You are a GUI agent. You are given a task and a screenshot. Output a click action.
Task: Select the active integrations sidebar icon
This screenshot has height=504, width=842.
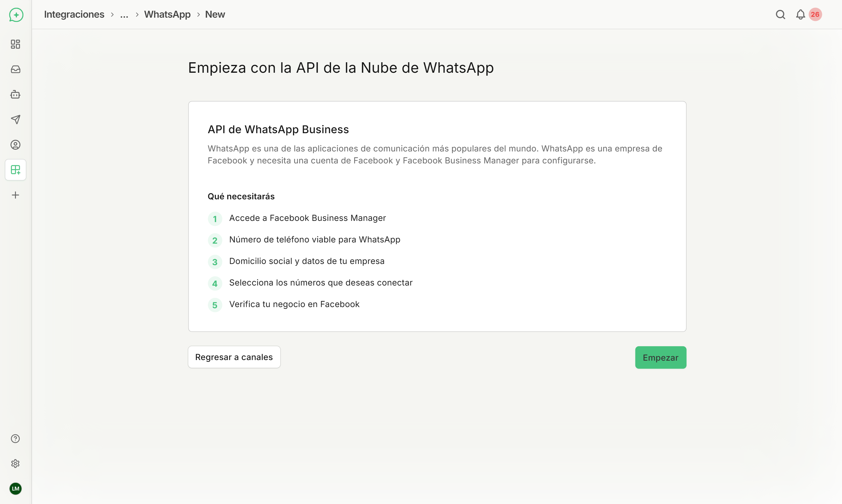coord(15,170)
